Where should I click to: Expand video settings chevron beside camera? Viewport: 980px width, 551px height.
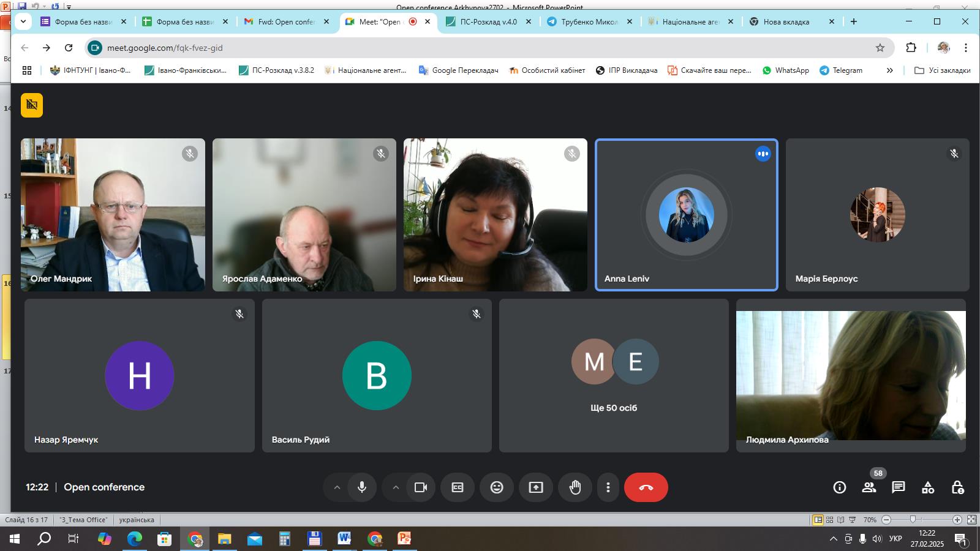click(396, 487)
